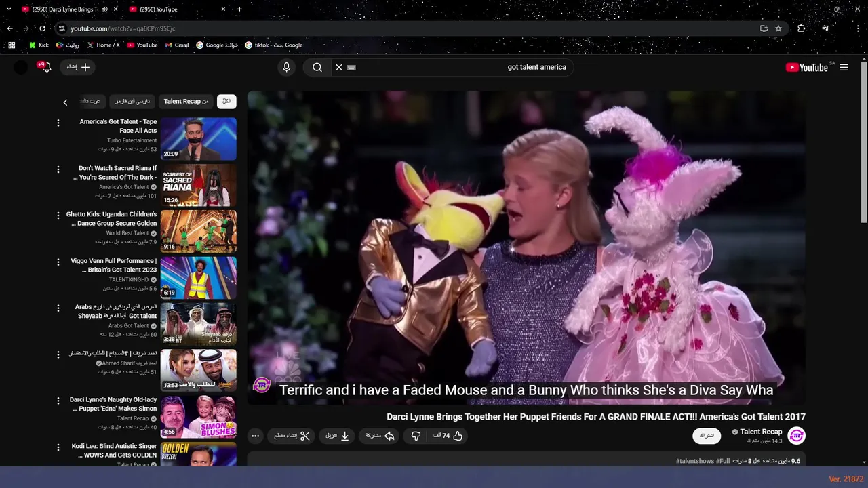The width and height of the screenshot is (868, 488).
Task: Clear the search box with the X
Action: point(339,67)
